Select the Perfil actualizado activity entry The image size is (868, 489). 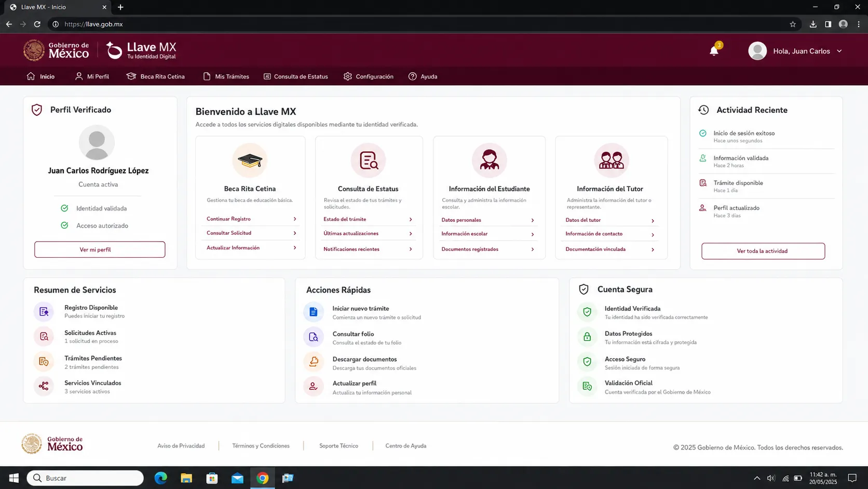pos(766,211)
